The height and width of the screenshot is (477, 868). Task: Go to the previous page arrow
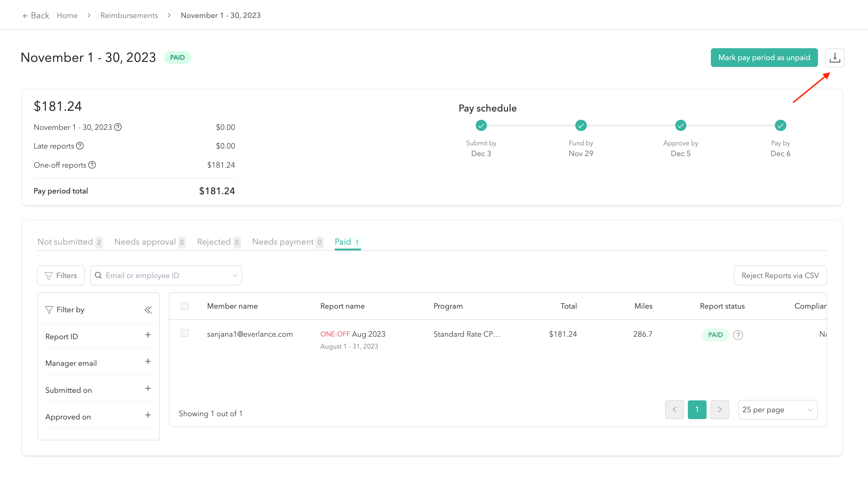(x=674, y=409)
